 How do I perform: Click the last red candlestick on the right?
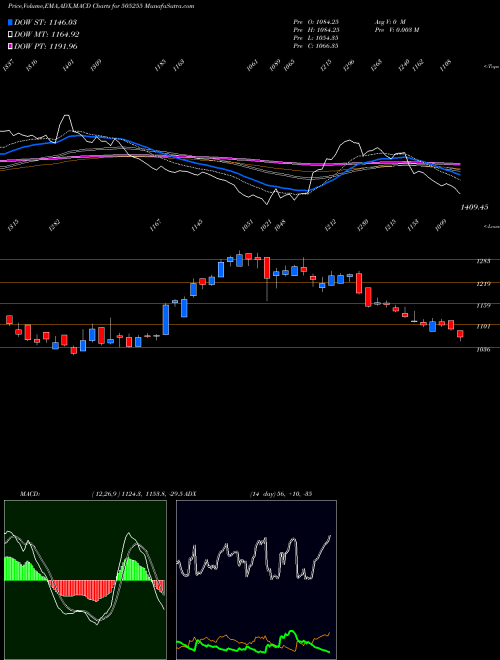point(460,335)
